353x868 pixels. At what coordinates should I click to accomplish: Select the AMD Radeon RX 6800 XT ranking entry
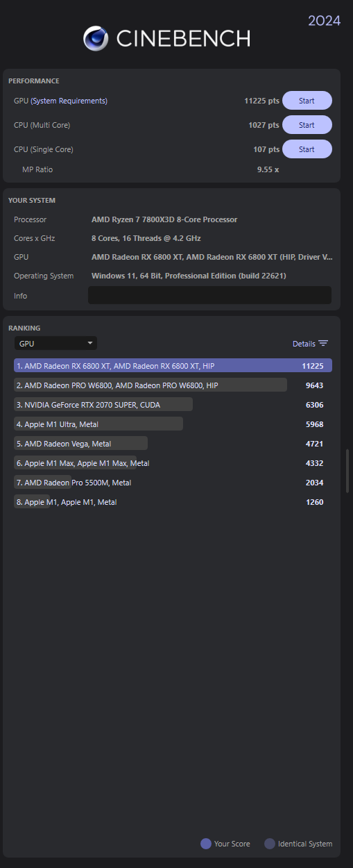(173, 365)
